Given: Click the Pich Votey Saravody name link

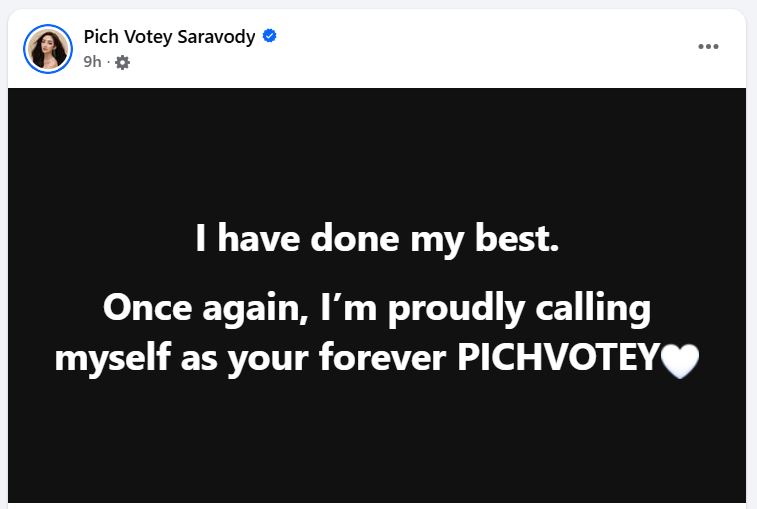Looking at the screenshot, I should coord(169,37).
